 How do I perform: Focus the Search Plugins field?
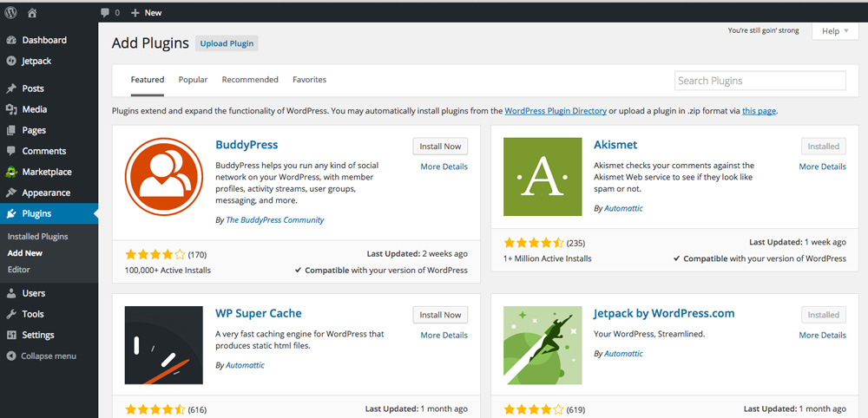click(x=760, y=81)
